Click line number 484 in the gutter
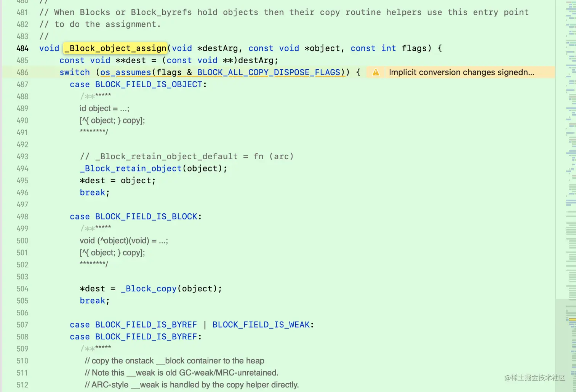The image size is (576, 392). click(x=22, y=48)
